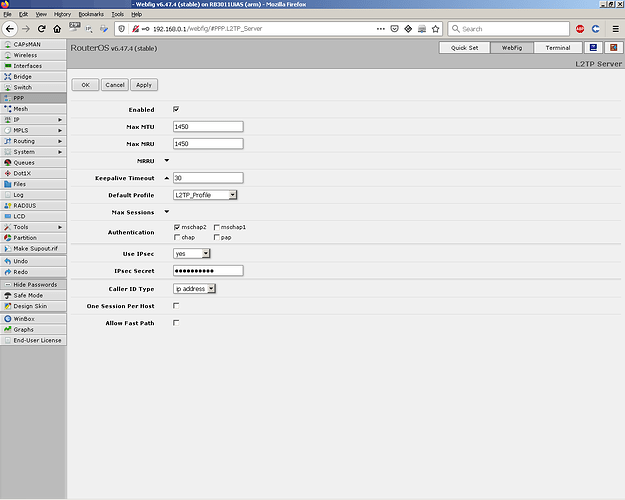Check pap authentication
The height and width of the screenshot is (500, 625).
(216, 237)
